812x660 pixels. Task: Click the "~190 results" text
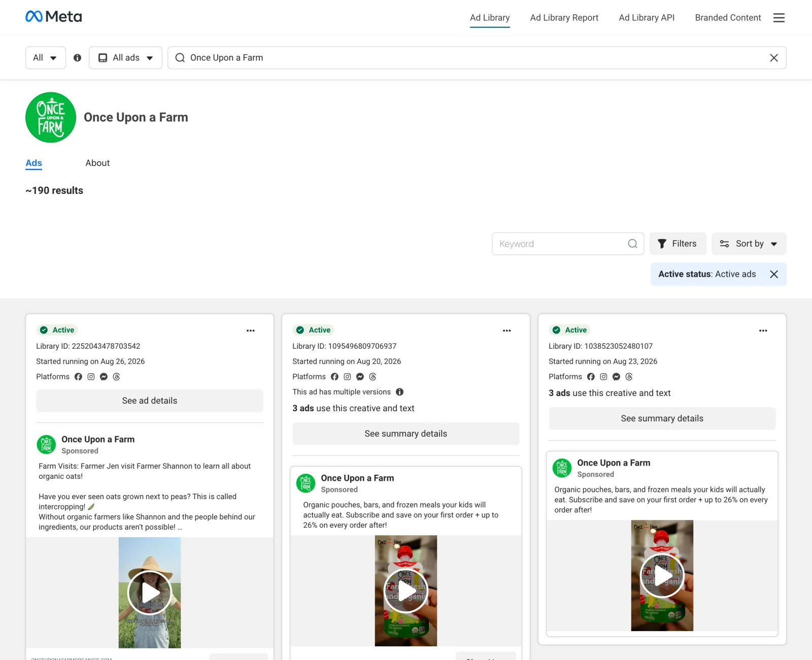54,191
